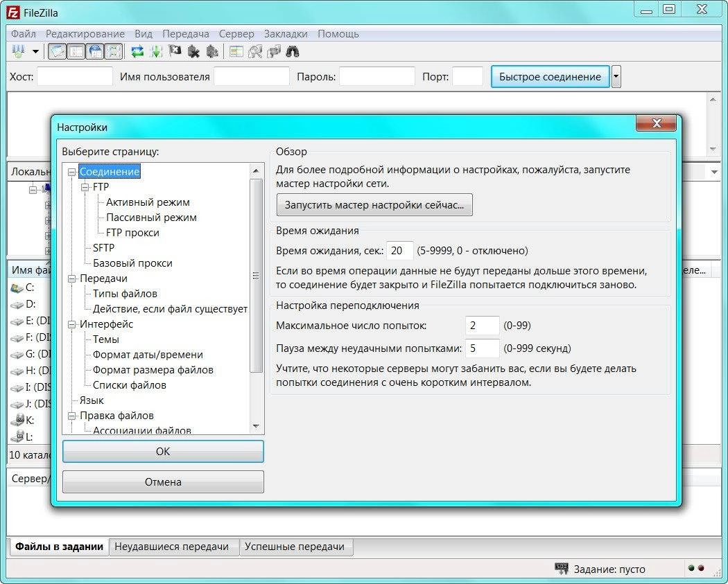Open the Редактирование menu
Image resolution: width=728 pixels, height=584 pixels.
pos(85,34)
